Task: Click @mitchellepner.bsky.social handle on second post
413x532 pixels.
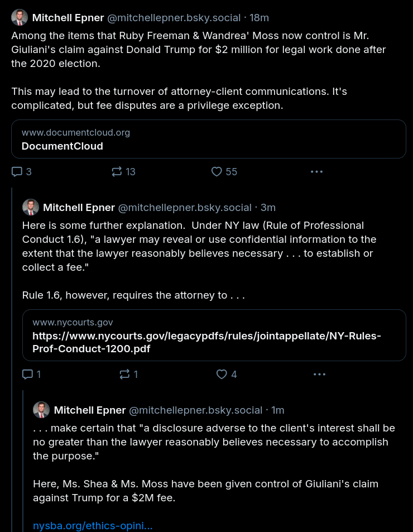Action: click(x=185, y=208)
